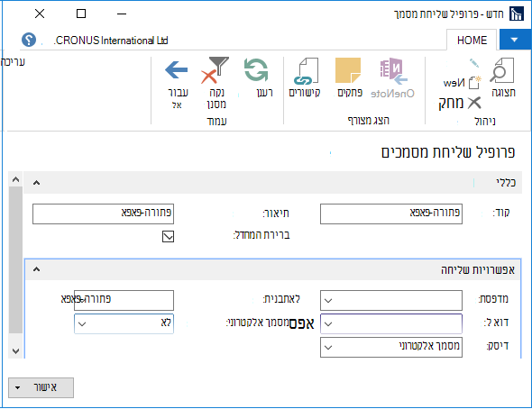Image resolution: width=532 pixels, height=409 pixels.
Task: Click the Code (קוד) input field
Action: (390, 214)
